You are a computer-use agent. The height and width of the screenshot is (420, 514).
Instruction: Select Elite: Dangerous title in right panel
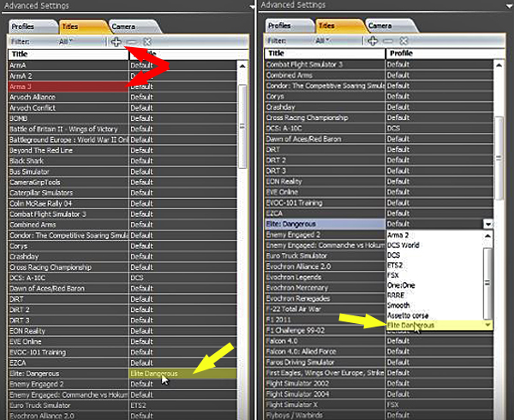pos(325,224)
